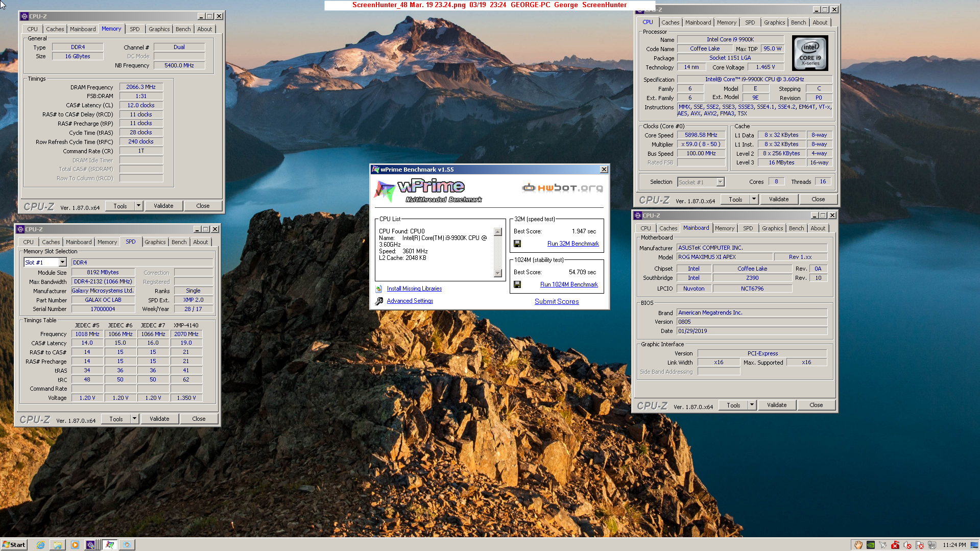The width and height of the screenshot is (980, 551).
Task: Click the CPU-Z taskbar icon
Action: (90, 545)
